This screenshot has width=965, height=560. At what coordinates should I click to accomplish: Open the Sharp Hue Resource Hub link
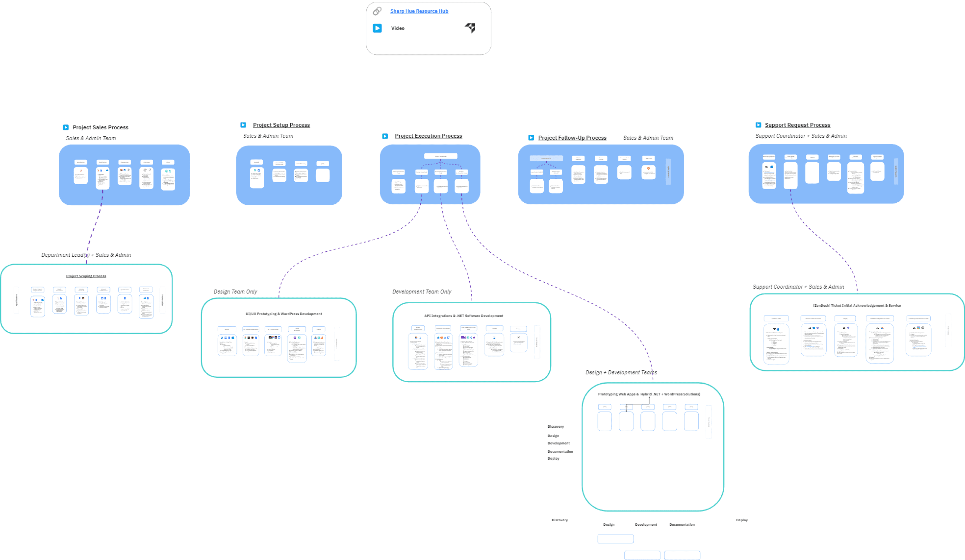(419, 11)
